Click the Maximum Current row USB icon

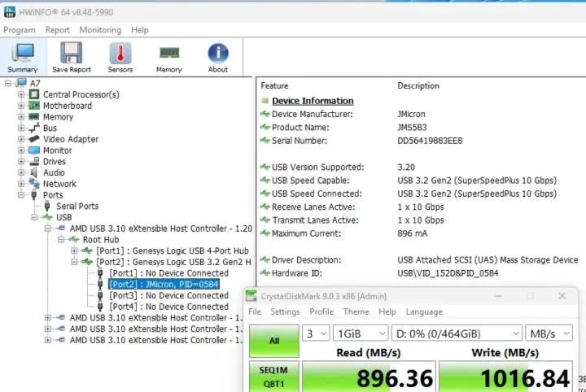click(265, 233)
